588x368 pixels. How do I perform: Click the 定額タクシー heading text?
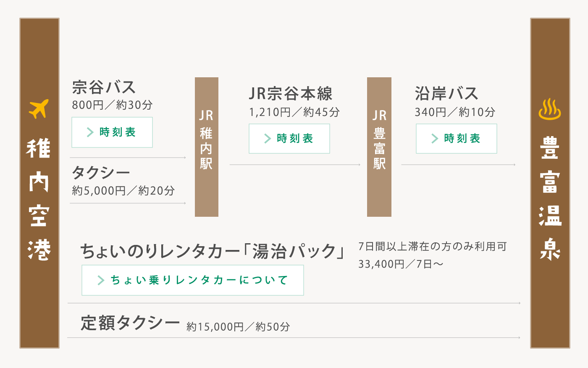click(x=130, y=323)
